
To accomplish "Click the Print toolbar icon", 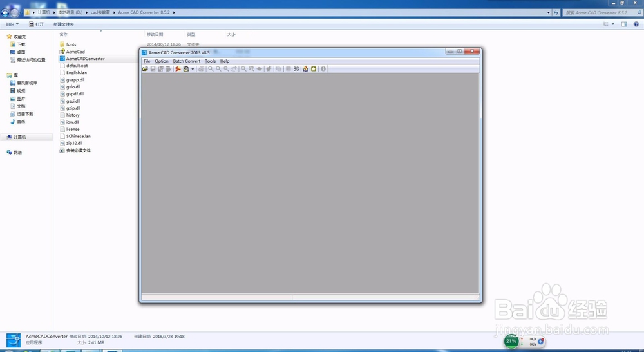I will [x=202, y=69].
